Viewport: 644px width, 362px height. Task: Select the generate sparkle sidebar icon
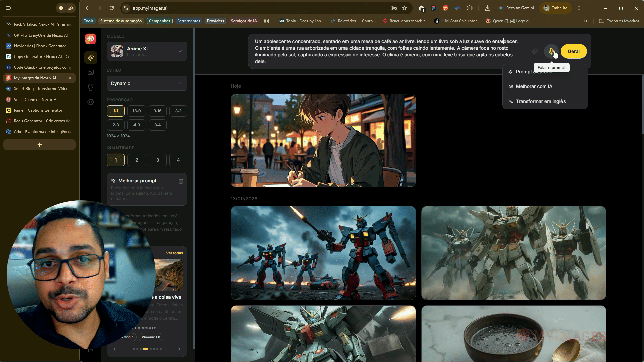tap(91, 58)
